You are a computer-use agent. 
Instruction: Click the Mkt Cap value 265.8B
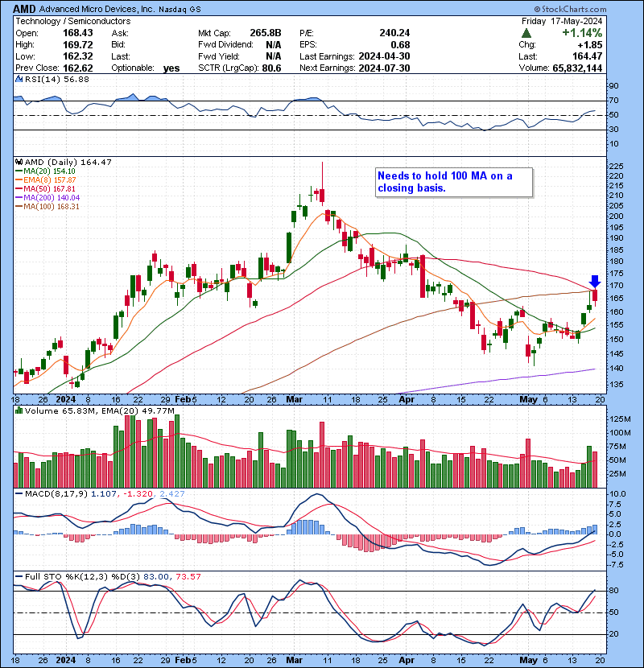coord(266,33)
